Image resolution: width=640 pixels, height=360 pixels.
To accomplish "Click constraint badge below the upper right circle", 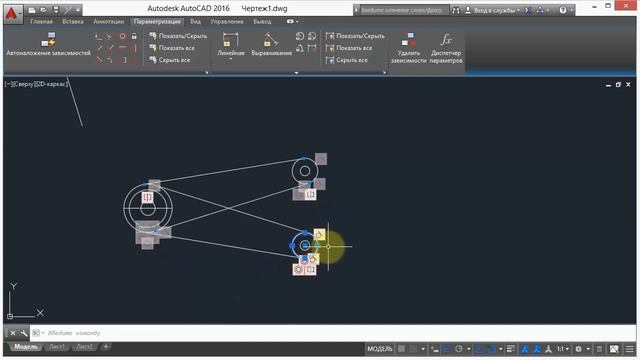I will pyautogui.click(x=311, y=194).
